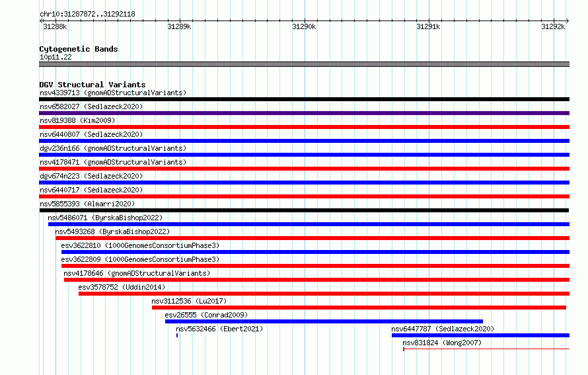This screenshot has width=588, height=375.
Task: Click the 31292k ruler tick label
Action: point(553,26)
